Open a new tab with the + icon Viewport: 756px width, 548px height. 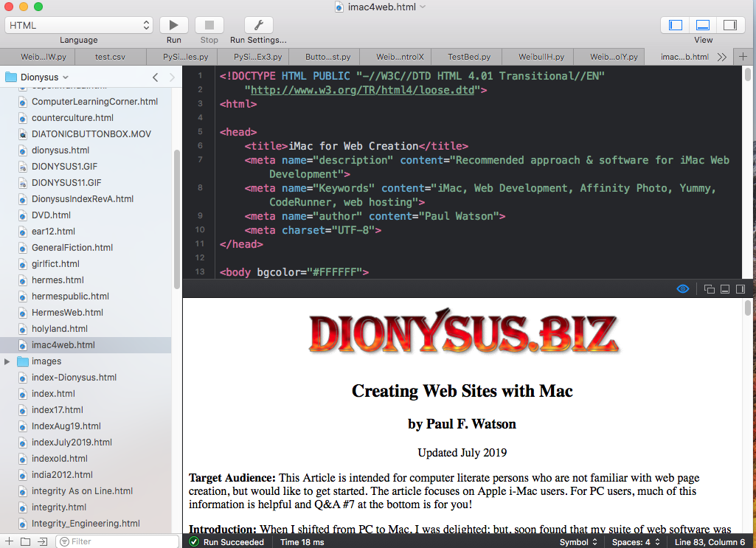(743, 56)
